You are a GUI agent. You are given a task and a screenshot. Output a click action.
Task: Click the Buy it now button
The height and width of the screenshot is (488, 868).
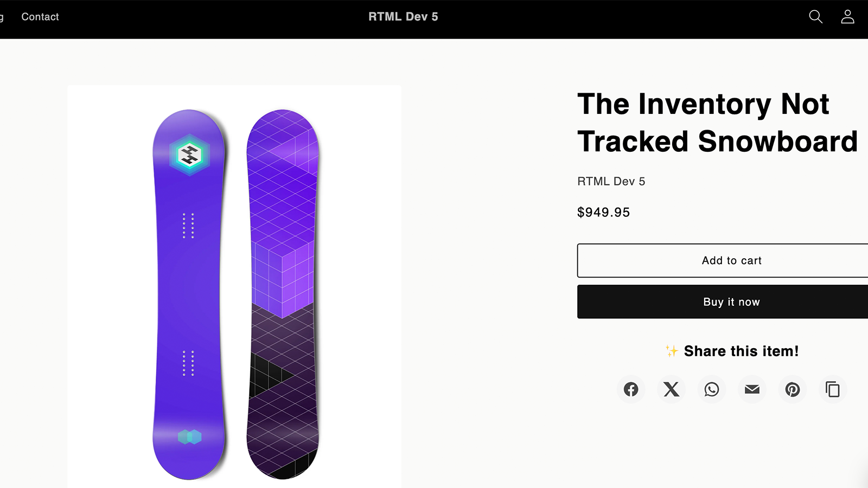[731, 301]
